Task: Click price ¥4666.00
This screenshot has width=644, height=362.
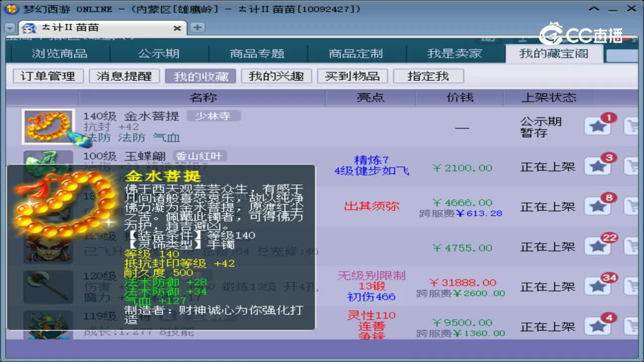Action: coord(462,203)
